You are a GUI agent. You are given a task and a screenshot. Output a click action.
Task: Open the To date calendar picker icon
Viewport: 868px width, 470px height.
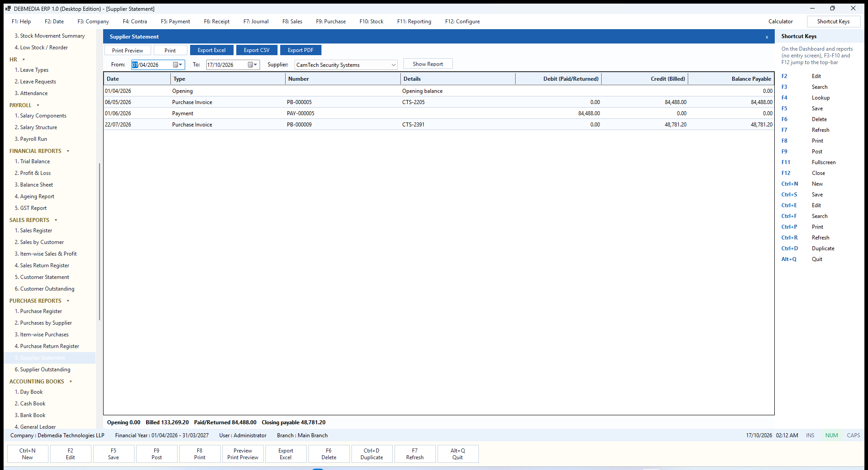[252, 65]
